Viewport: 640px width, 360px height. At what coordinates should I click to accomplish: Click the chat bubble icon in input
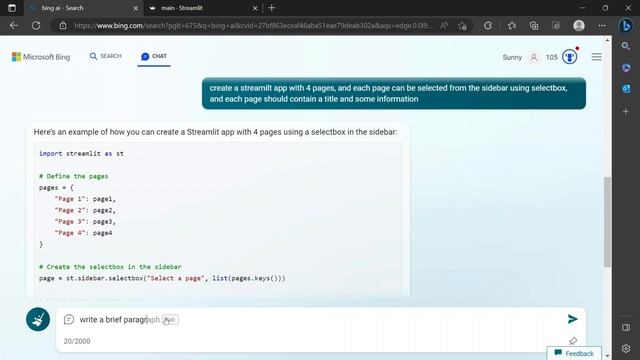tap(69, 319)
